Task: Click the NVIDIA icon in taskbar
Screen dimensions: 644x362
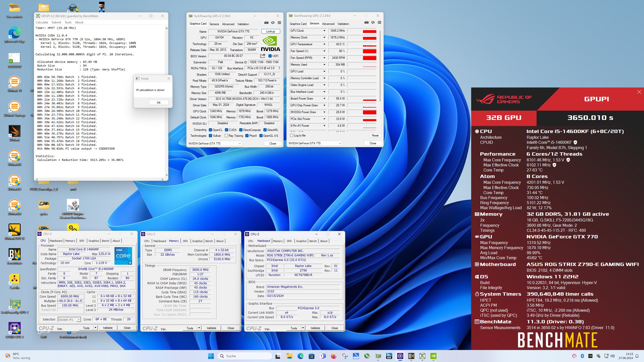Action: (433, 356)
